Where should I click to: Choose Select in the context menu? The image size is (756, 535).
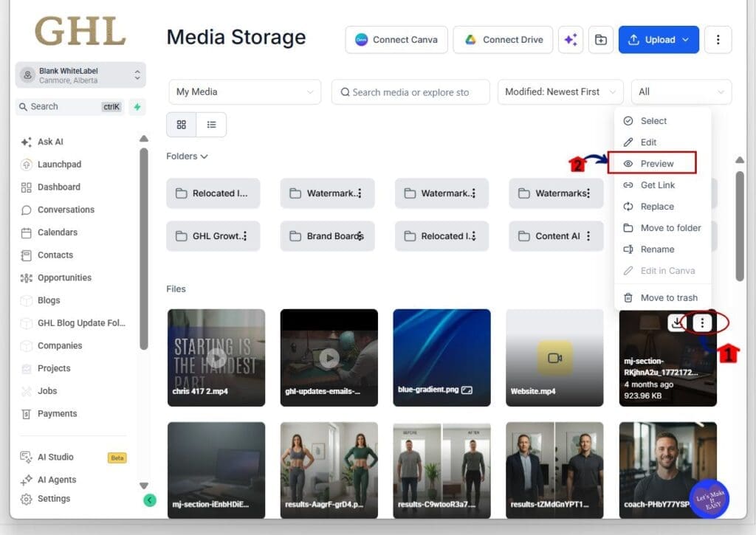(x=662, y=121)
